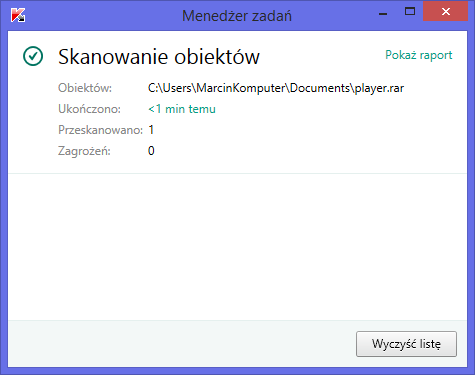This screenshot has height=375, width=475.
Task: Click the Zagrożeń: label
Action: [84, 151]
